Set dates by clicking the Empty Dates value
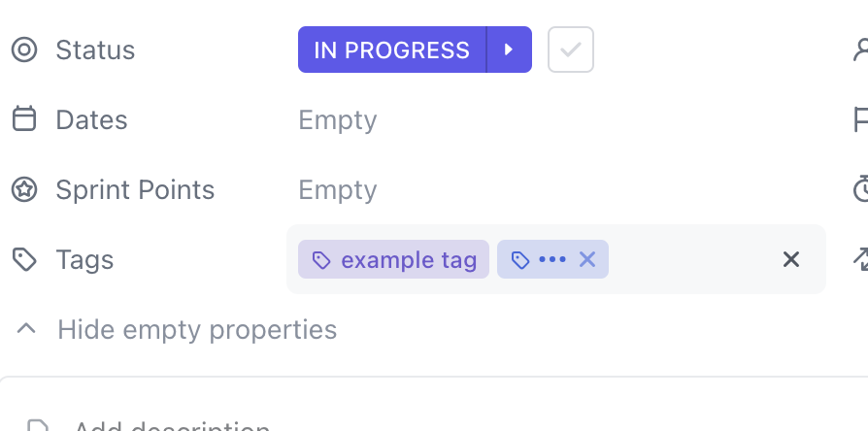The height and width of the screenshot is (431, 868). coord(337,119)
